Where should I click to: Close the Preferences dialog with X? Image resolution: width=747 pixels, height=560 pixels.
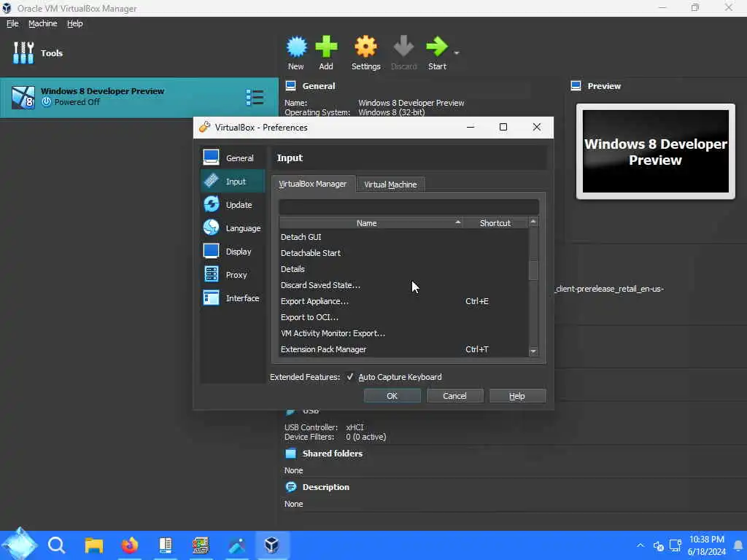tap(537, 127)
